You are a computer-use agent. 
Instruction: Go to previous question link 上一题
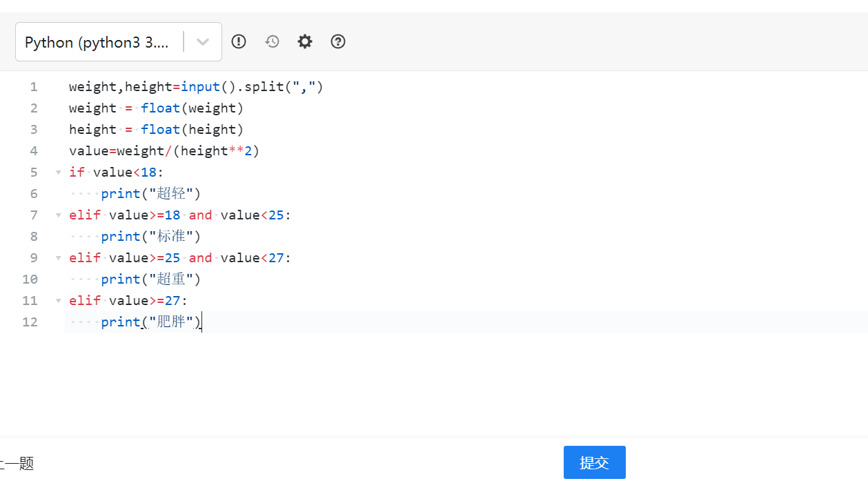[17, 464]
